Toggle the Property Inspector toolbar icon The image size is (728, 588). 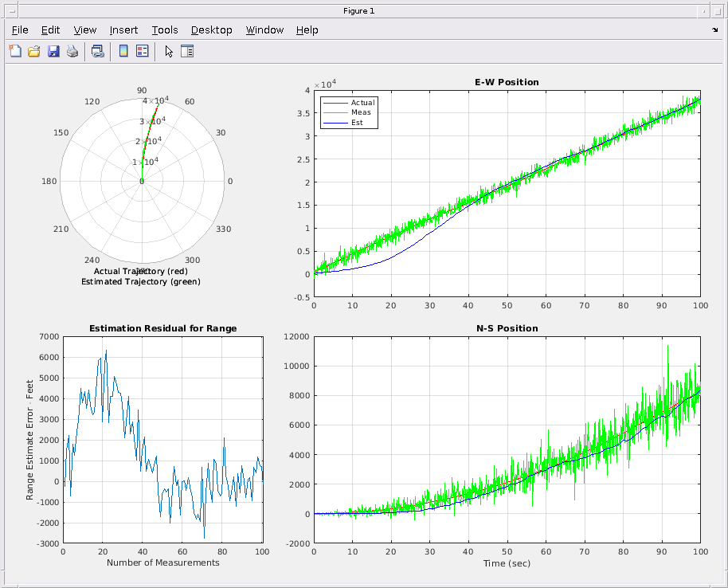(x=187, y=52)
